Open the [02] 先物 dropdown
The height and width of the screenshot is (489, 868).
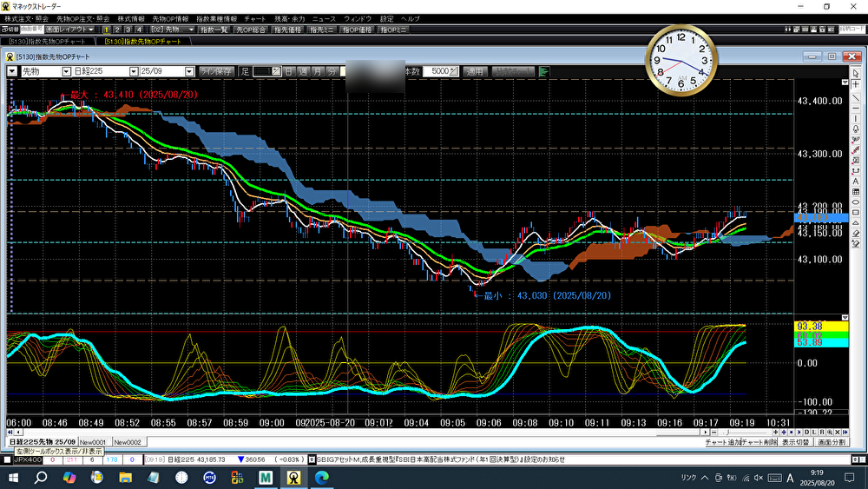click(172, 30)
